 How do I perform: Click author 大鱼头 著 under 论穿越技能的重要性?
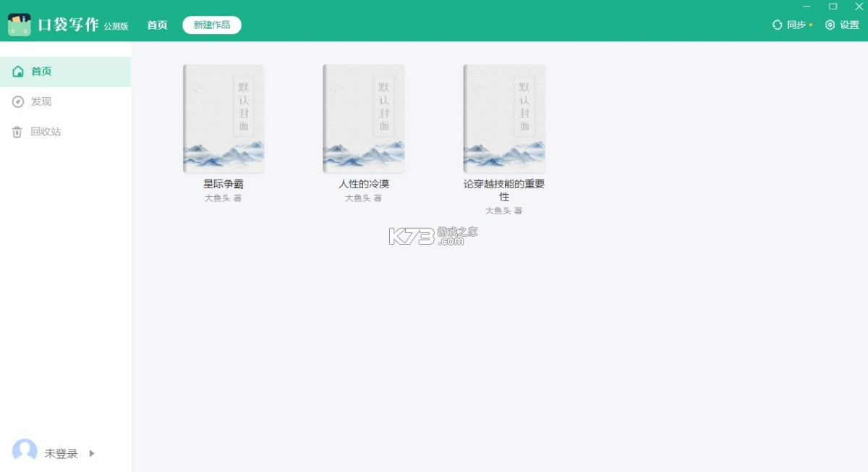[504, 211]
